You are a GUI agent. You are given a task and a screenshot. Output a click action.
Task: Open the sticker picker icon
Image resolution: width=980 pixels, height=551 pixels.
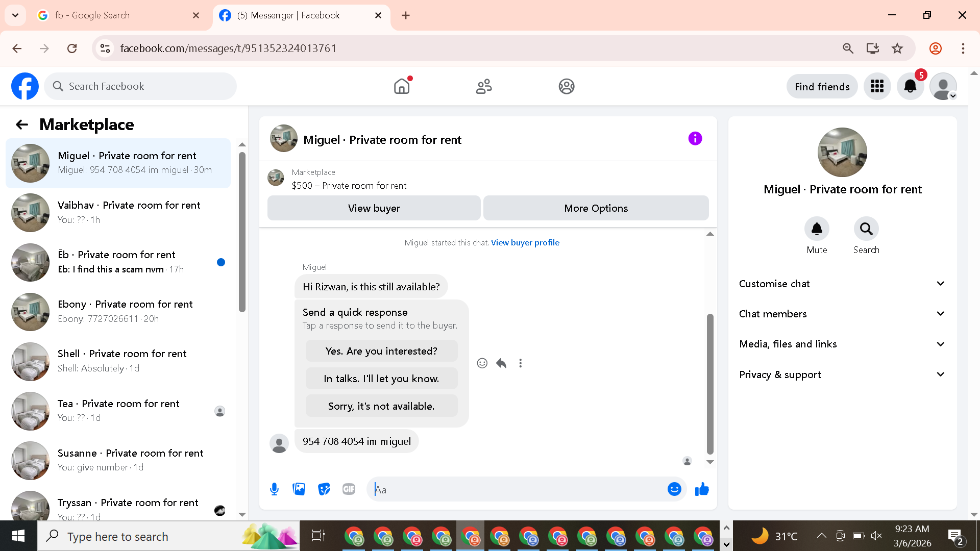click(324, 489)
